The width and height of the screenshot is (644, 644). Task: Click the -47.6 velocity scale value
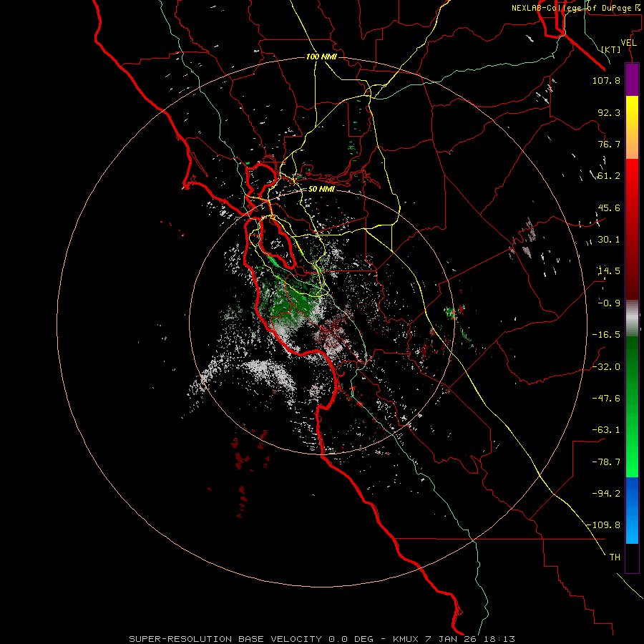[606, 399]
